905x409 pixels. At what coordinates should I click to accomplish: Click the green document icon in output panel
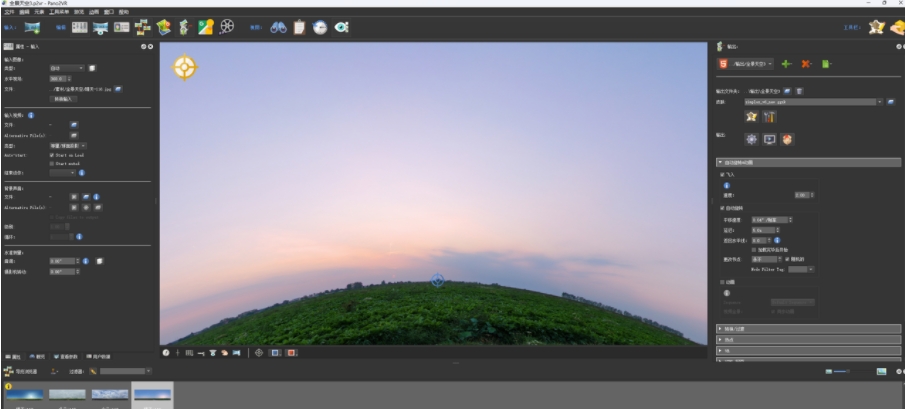[826, 64]
